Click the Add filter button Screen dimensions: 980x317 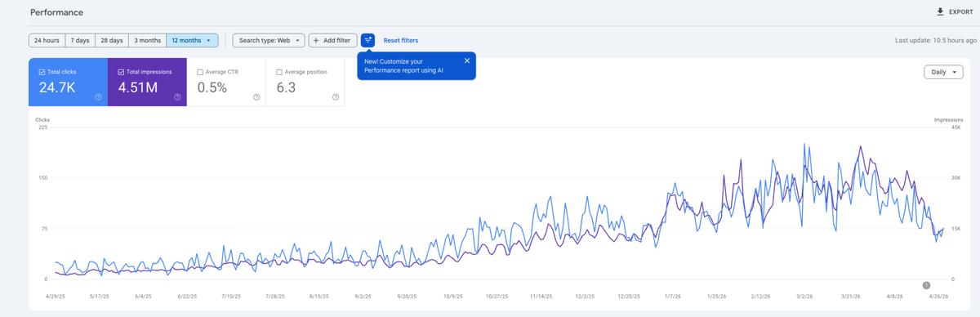pos(332,40)
